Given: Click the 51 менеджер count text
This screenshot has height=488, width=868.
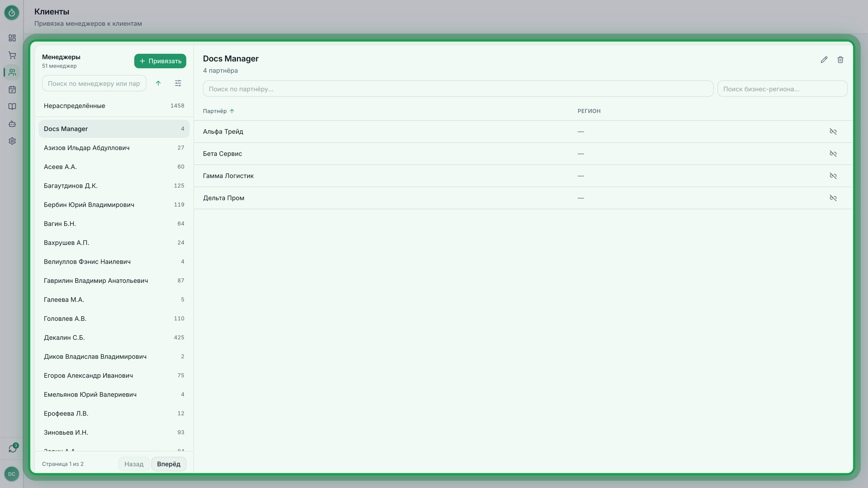Looking at the screenshot, I should (x=59, y=66).
